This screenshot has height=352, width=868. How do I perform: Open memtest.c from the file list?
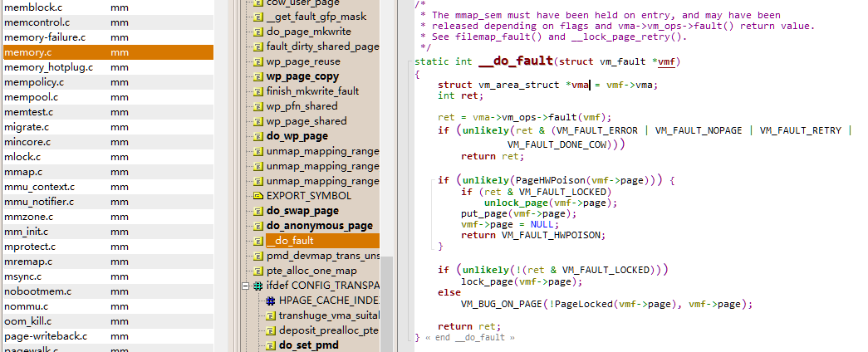(x=107, y=112)
